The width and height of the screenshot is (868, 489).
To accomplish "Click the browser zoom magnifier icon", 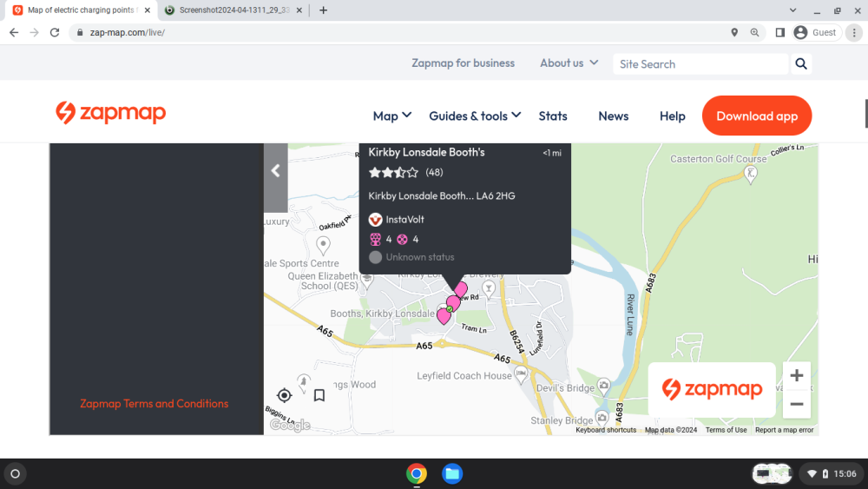I will (754, 33).
